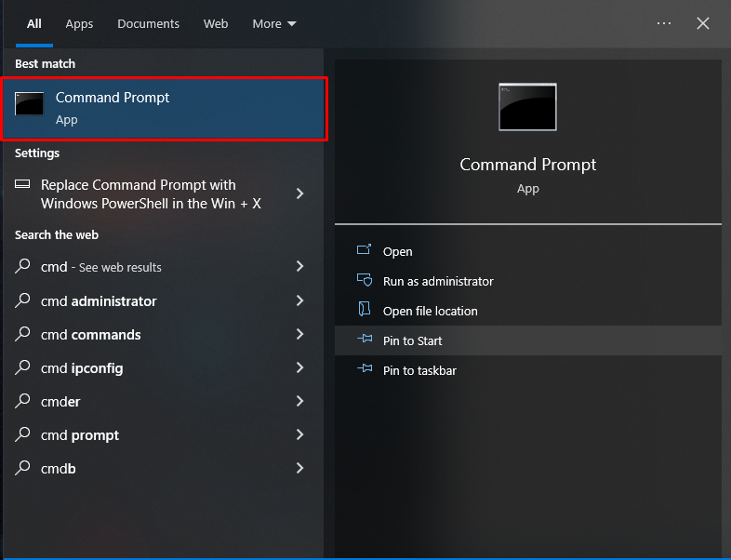Close the search panel with X
731x560 pixels.
[703, 23]
